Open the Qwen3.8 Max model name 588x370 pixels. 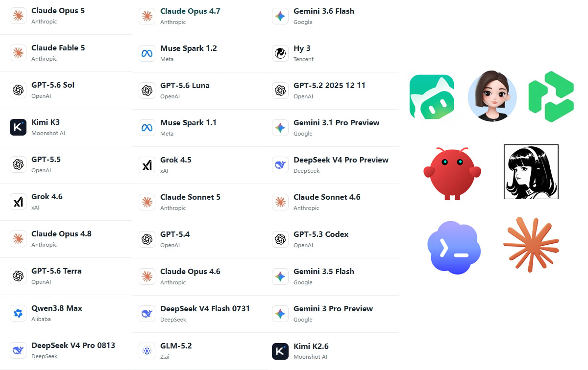click(57, 308)
